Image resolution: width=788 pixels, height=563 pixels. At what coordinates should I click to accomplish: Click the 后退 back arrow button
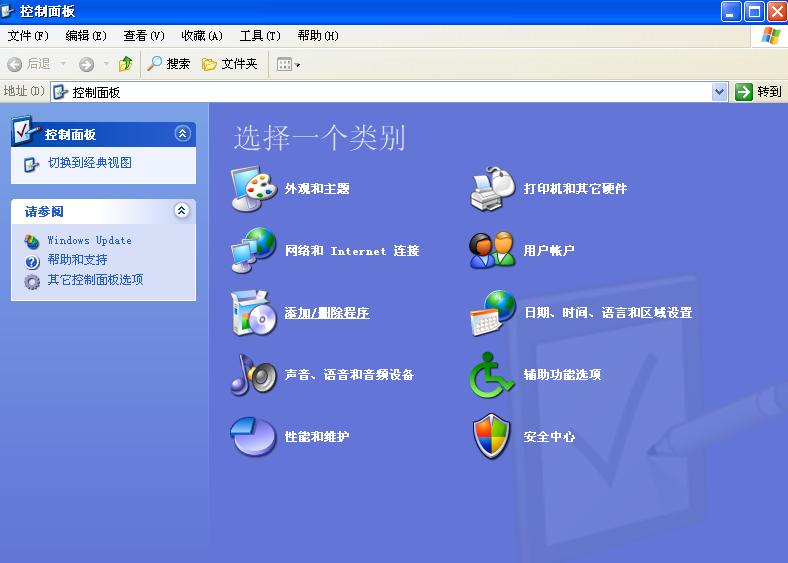29,64
